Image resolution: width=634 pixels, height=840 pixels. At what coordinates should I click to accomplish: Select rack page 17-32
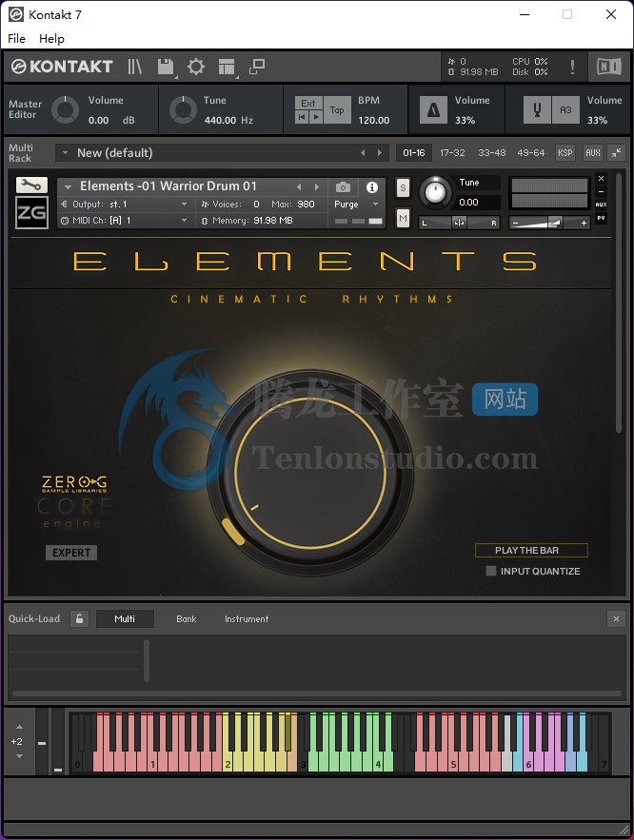452,153
